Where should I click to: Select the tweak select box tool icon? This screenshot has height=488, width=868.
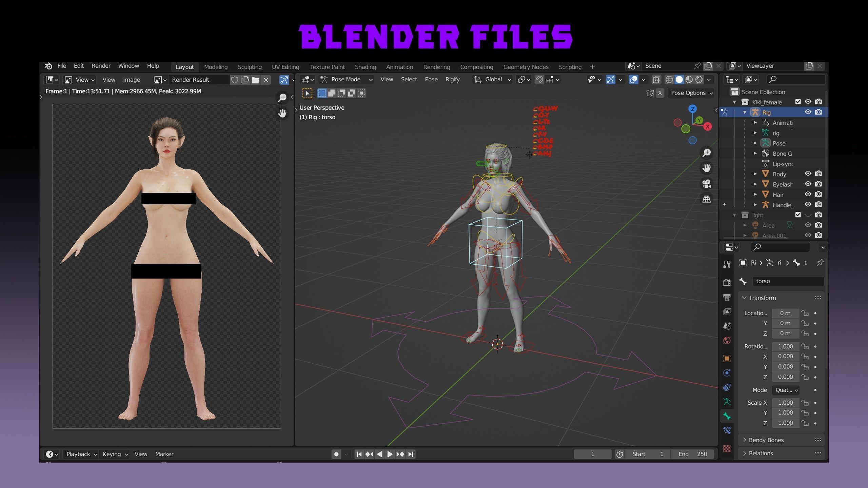(x=307, y=93)
